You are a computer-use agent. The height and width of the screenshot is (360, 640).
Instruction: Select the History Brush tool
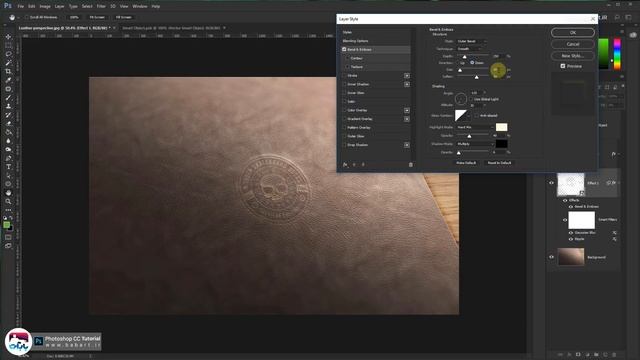[8, 115]
